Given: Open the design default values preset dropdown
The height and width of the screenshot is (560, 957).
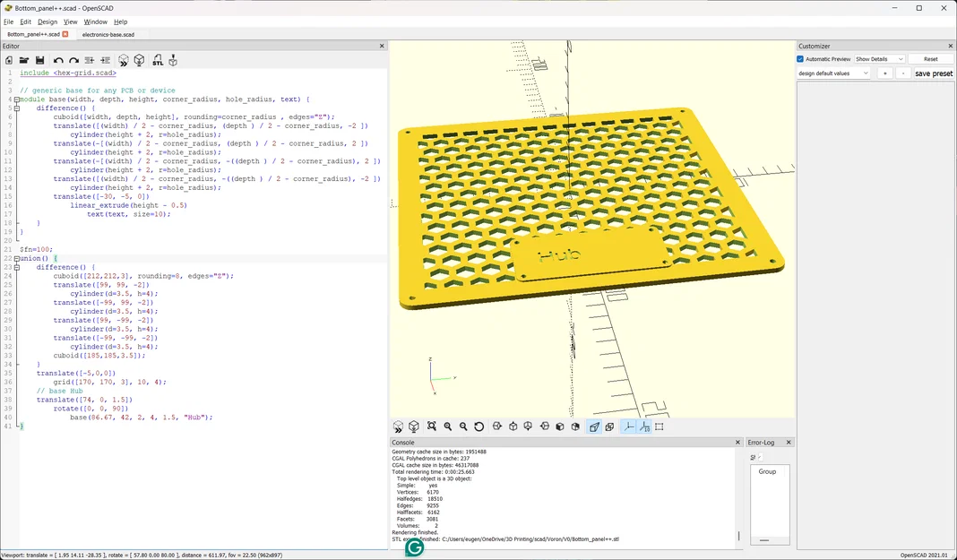Looking at the screenshot, I should pyautogui.click(x=833, y=73).
